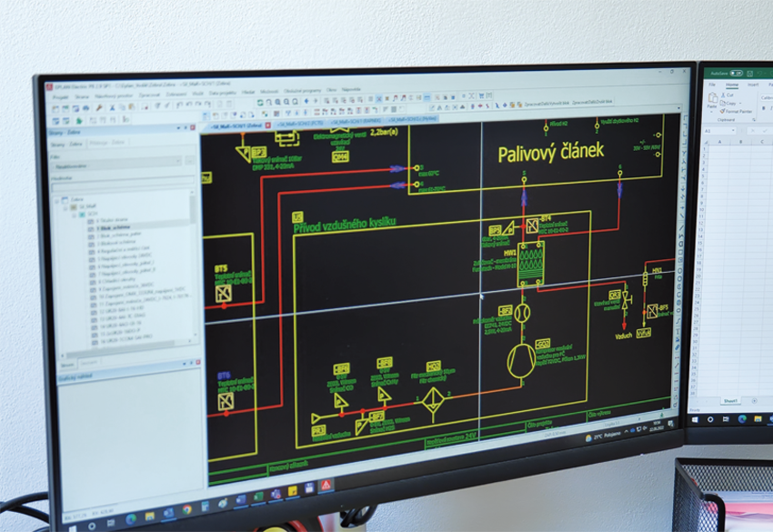Open the Okno menu
773x532 pixels.
[331, 90]
